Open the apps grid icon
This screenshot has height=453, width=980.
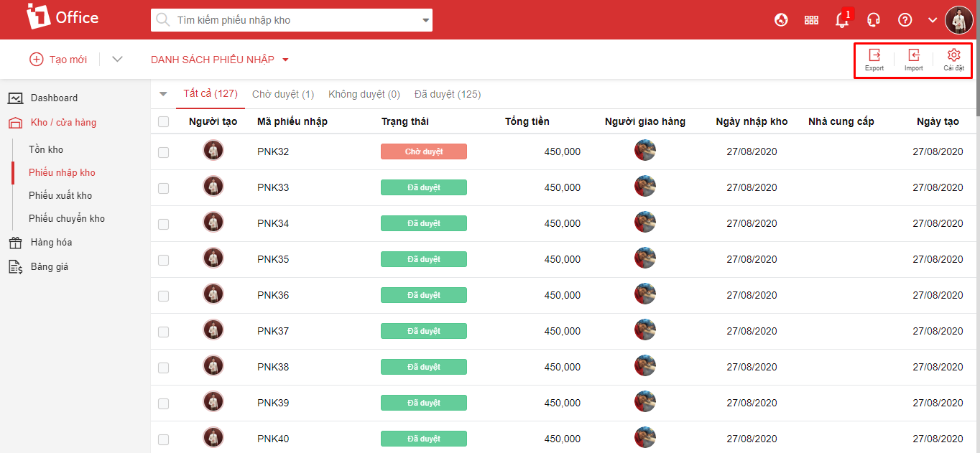[811, 20]
